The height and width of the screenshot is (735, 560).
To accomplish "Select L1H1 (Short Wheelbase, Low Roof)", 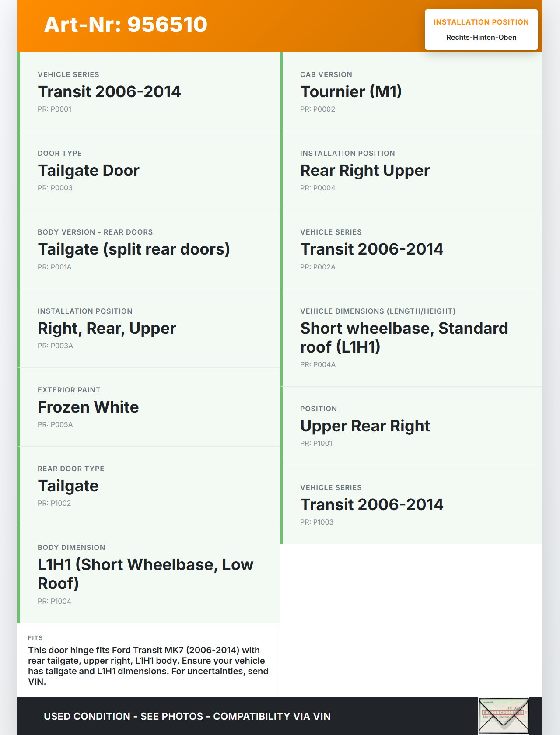I will tap(145, 574).
